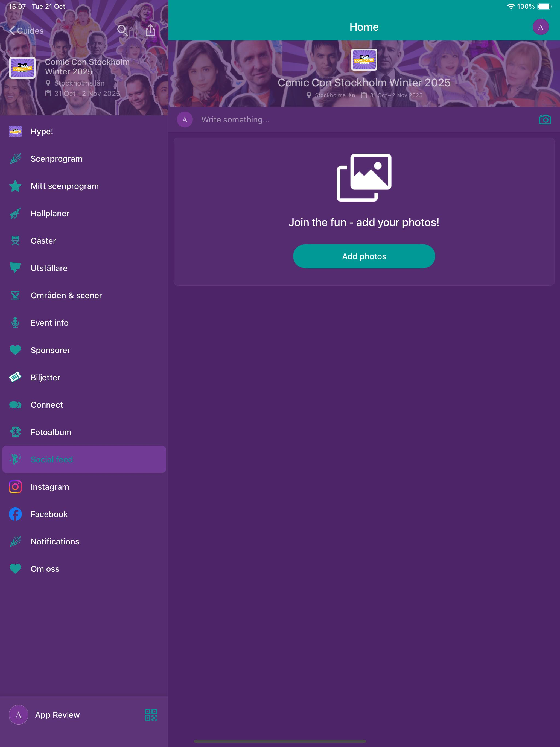Tap the Biljetter ticket icon
Image resolution: width=560 pixels, height=747 pixels.
click(x=15, y=377)
